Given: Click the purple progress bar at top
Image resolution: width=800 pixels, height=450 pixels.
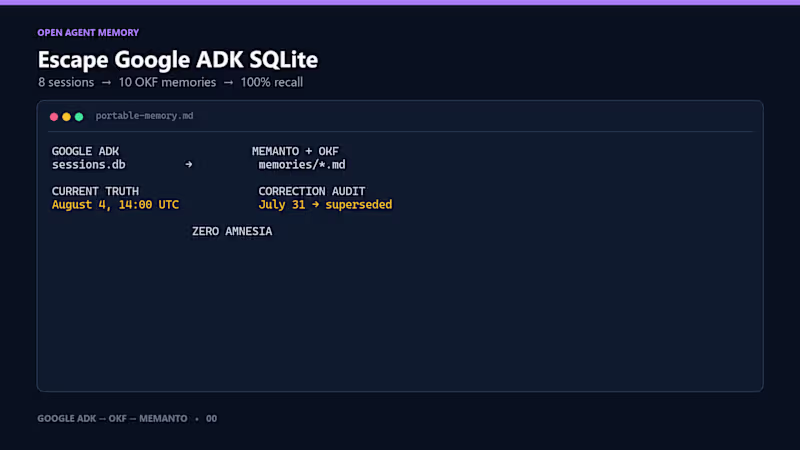Looking at the screenshot, I should tap(400, 3).
